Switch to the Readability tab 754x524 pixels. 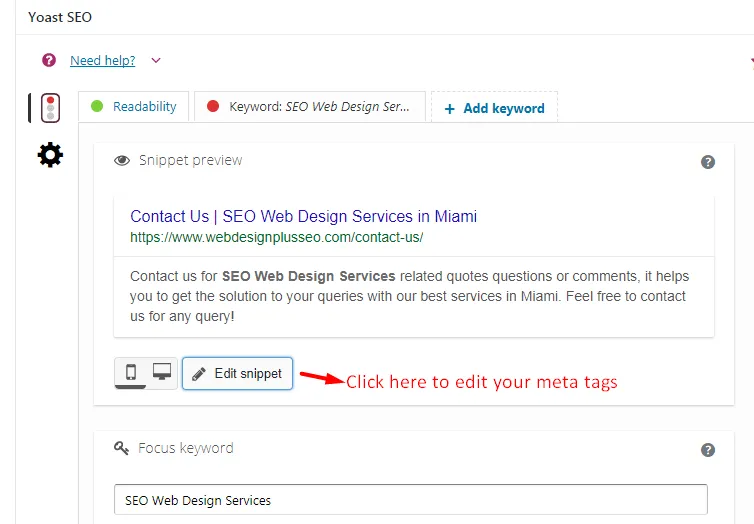134,107
